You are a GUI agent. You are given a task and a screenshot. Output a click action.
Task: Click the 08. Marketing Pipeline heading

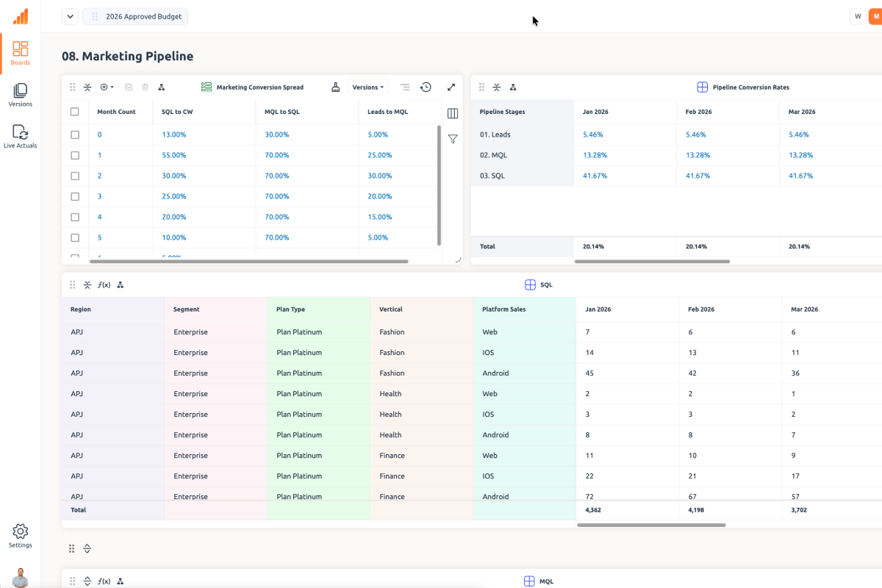tap(128, 56)
